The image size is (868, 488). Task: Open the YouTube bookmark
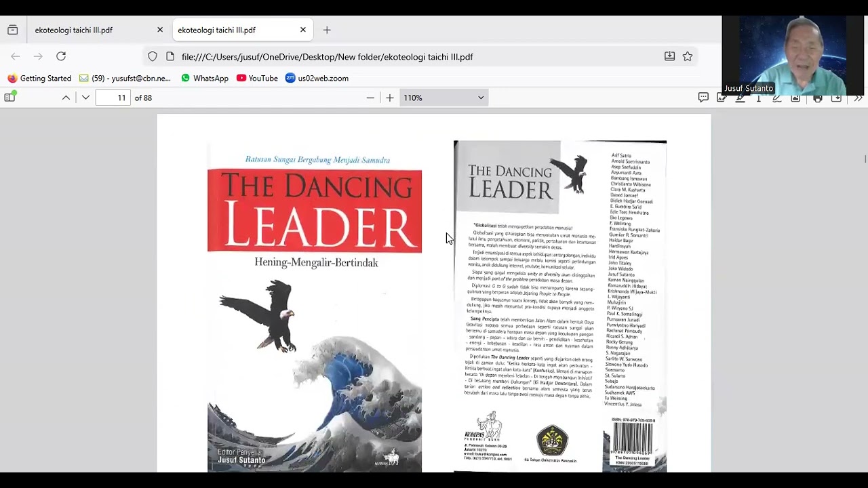point(257,78)
